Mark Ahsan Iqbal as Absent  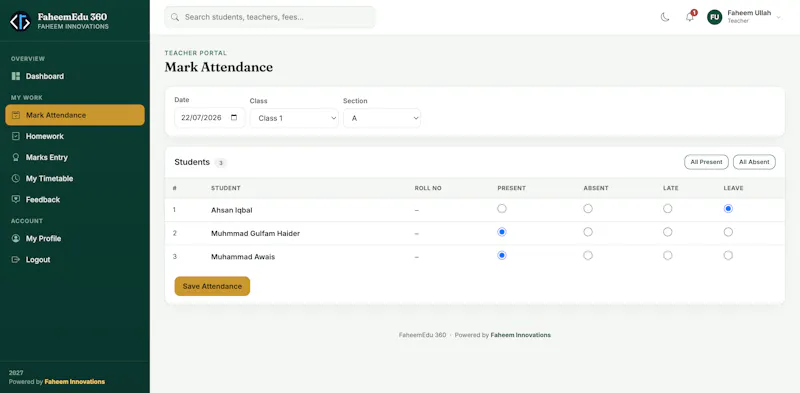tap(588, 209)
